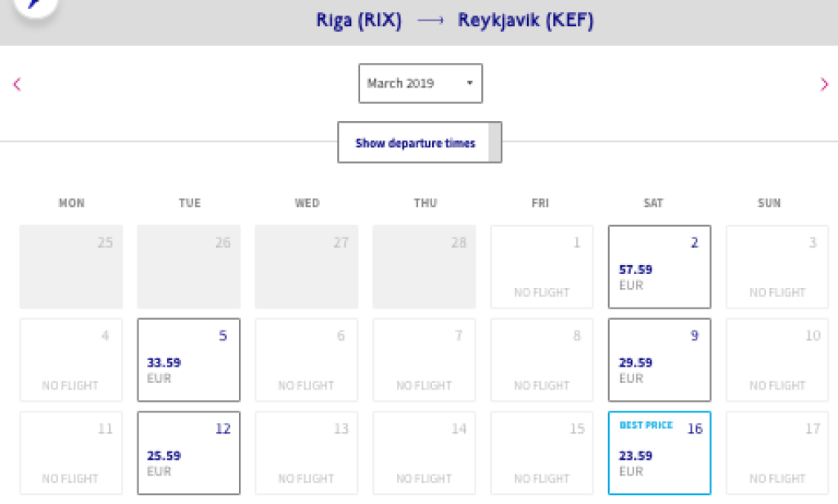Click the Wednesday March 13 date cell
Viewport: 838px width, 504px height.
[306, 453]
